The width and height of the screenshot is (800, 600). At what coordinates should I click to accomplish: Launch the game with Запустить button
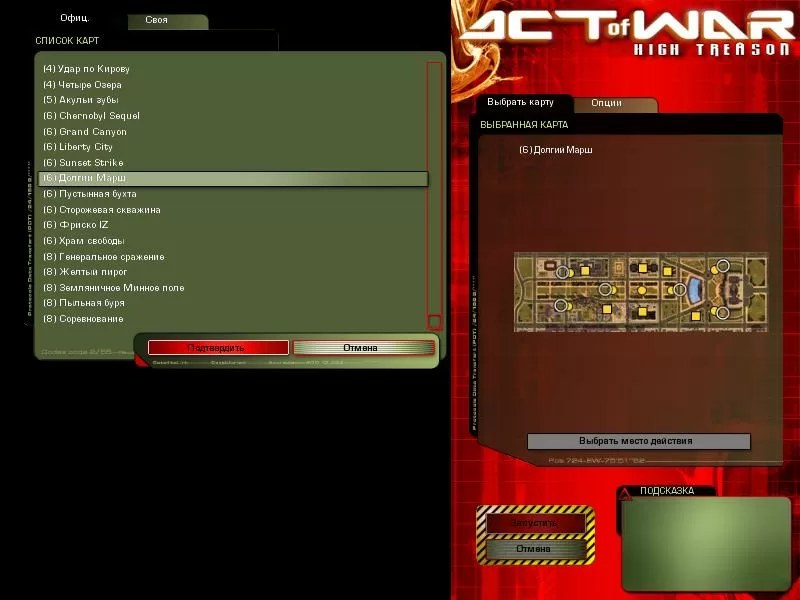coord(535,523)
